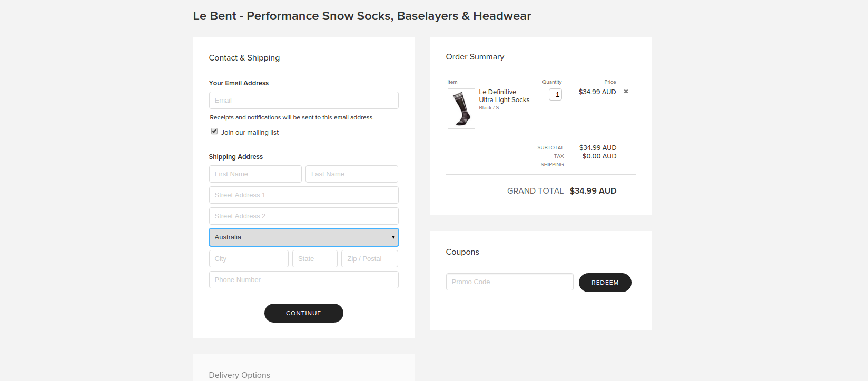
Task: Click the Phone Number input
Action: (303, 279)
